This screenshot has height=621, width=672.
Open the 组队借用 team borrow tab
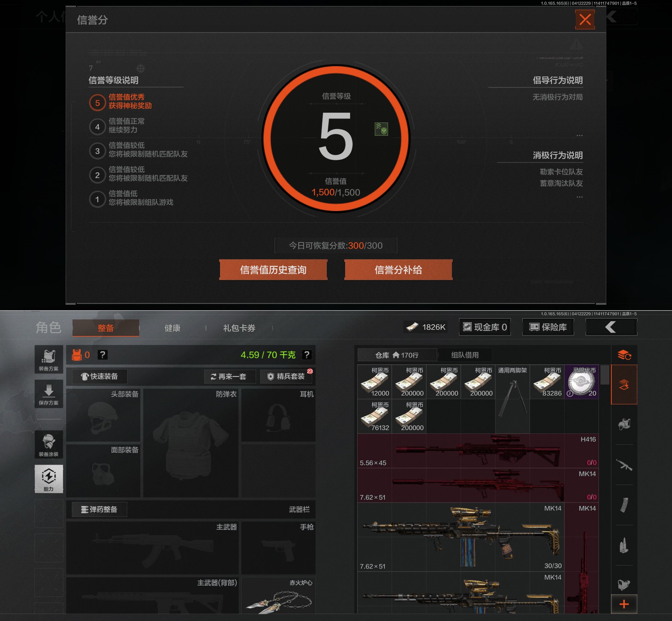(x=465, y=355)
